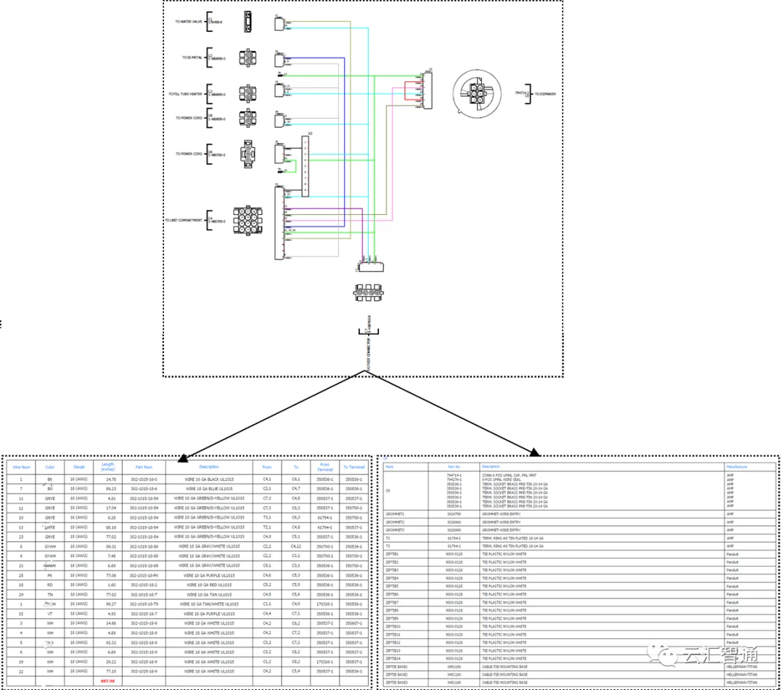The width and height of the screenshot is (784, 690).
Task: Click the GROMMET3 mark cell
Action: 406,530
